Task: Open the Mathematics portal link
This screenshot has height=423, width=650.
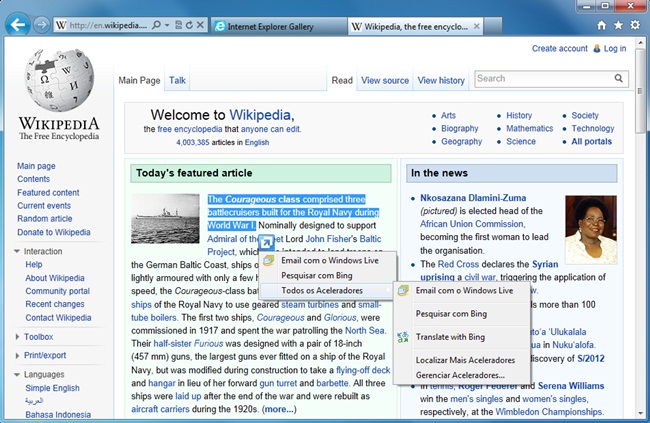Action: 529,129
